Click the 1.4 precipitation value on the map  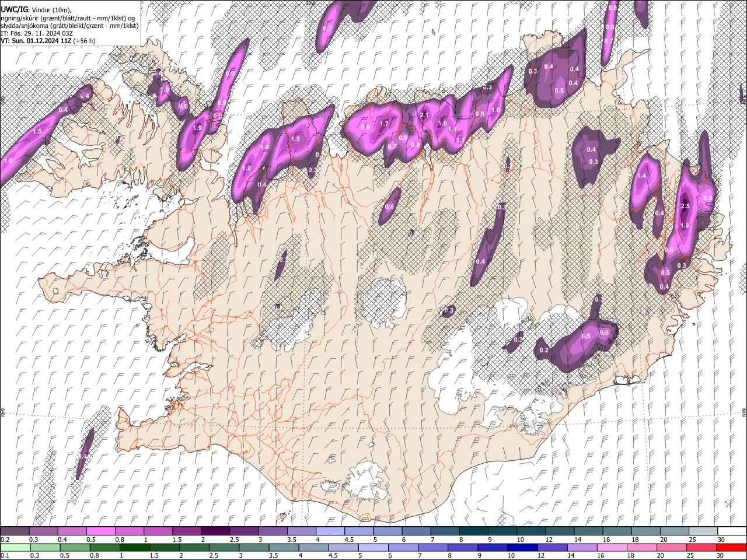[x=642, y=176]
